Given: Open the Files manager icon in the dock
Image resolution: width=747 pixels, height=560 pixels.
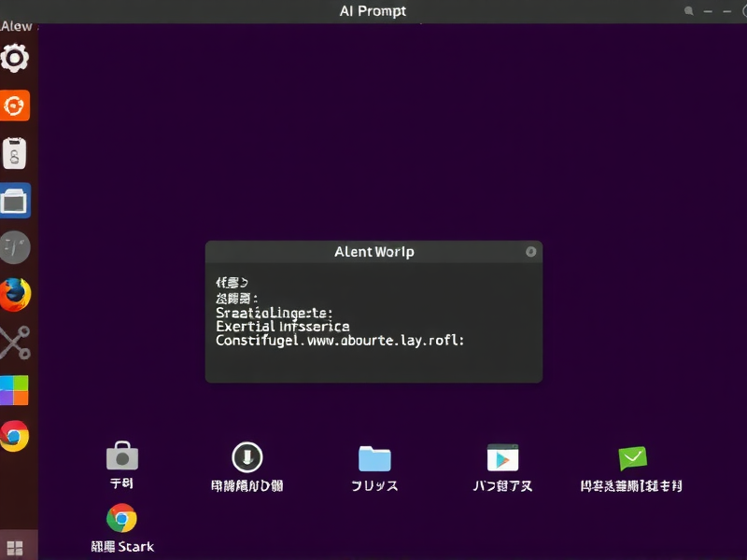Looking at the screenshot, I should click(15, 199).
